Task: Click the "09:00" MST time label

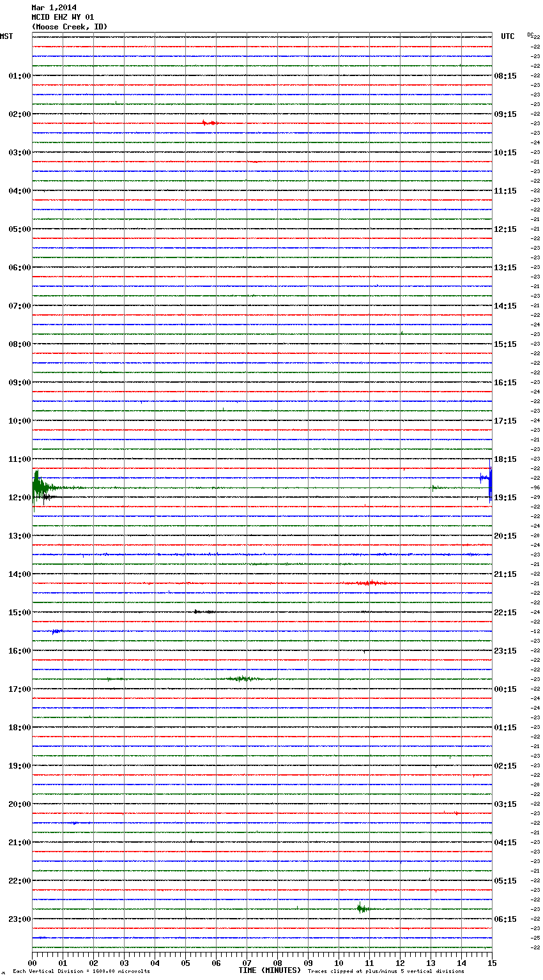Action: [20, 383]
